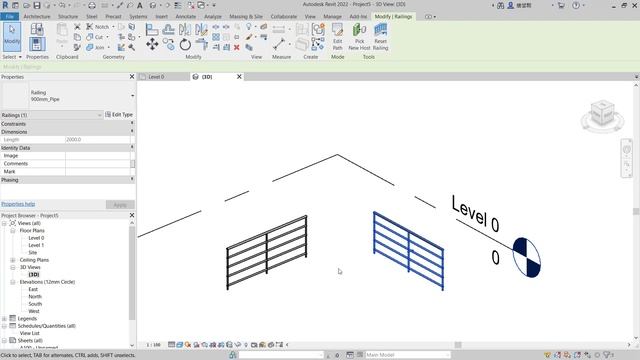Select the South elevation item
640x360 pixels.
coord(35,304)
